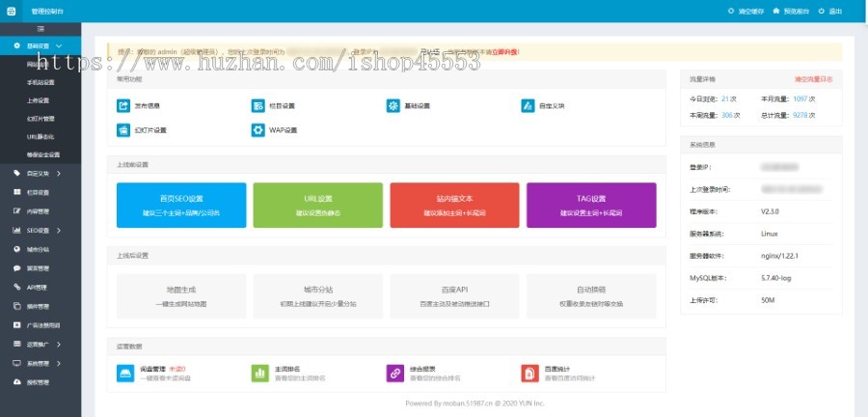
Task: Open the API管理 sidebar item
Action: [41, 287]
